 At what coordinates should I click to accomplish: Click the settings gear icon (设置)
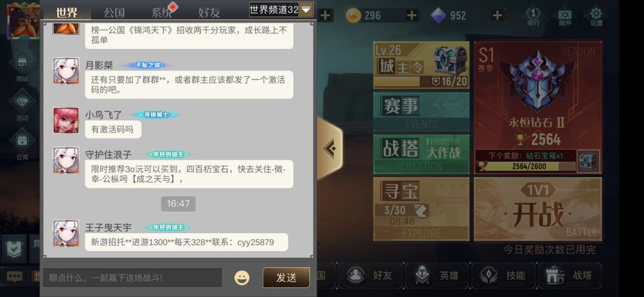596,17
